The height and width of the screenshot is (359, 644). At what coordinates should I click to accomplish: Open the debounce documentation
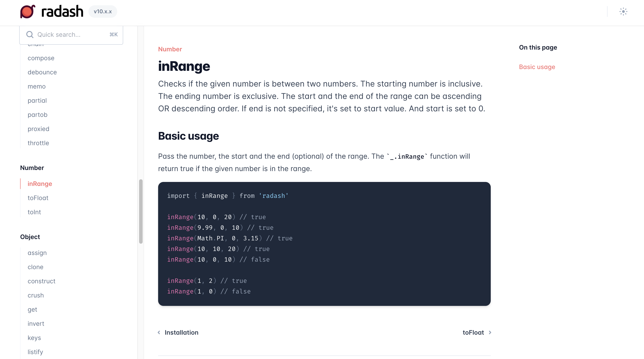(x=42, y=72)
